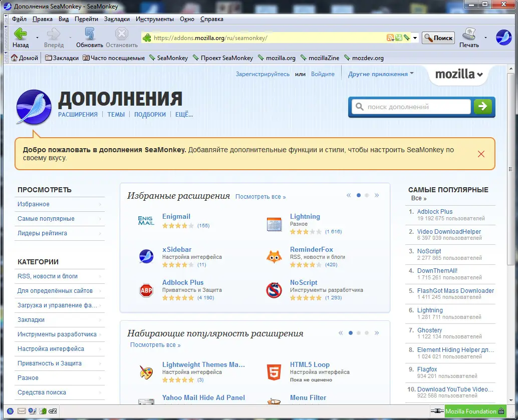Open the Приватность и Защита category
The width and height of the screenshot is (518, 420).
(x=60, y=363)
